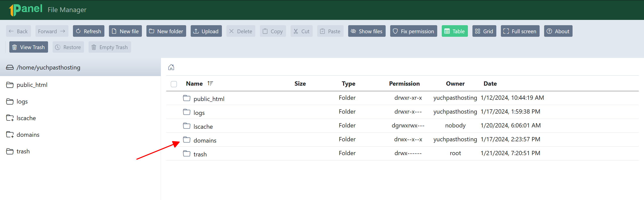Viewport: 644px width, 200px height.
Task: Tick the select-all checkbox in the header
Action: [174, 84]
